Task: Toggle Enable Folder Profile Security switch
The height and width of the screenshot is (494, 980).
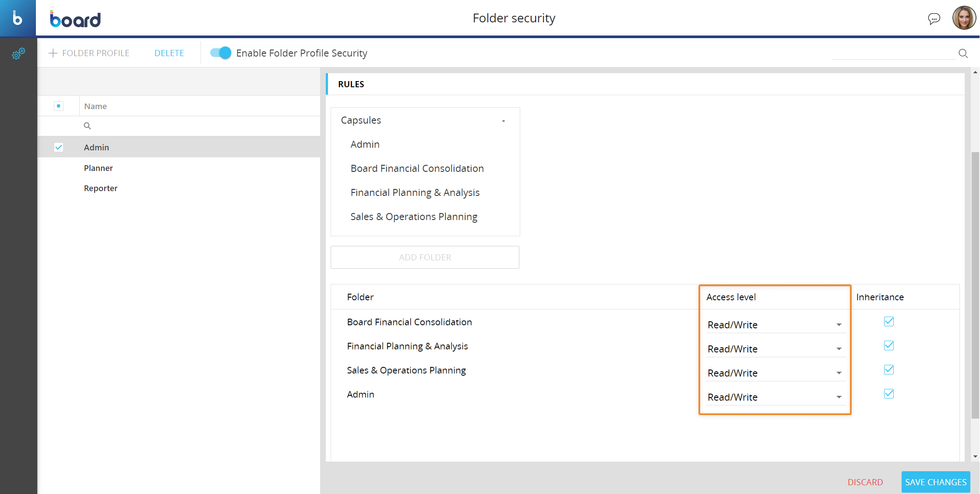Action: [221, 53]
